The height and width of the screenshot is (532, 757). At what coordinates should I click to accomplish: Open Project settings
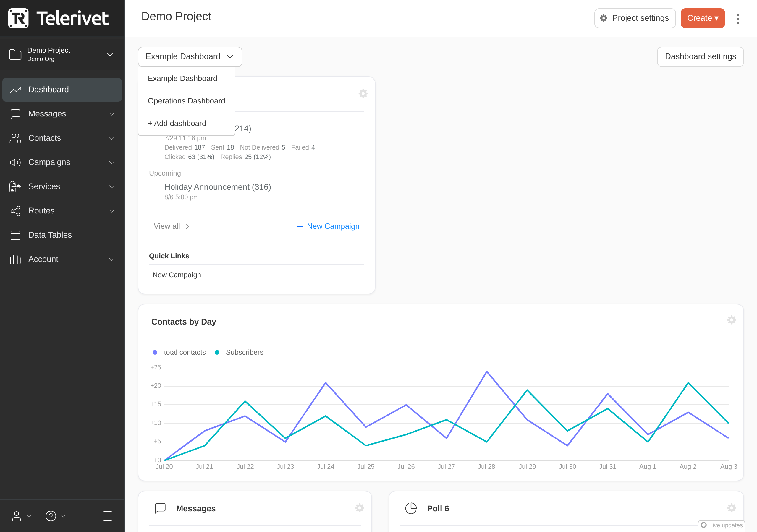click(x=635, y=18)
